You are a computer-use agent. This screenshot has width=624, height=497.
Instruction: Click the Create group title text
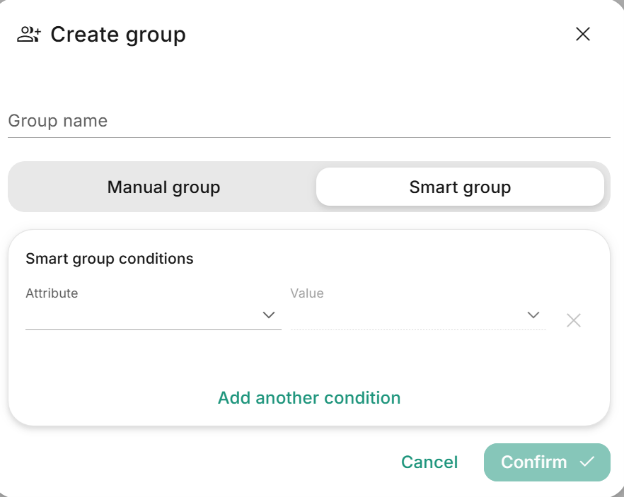[118, 35]
